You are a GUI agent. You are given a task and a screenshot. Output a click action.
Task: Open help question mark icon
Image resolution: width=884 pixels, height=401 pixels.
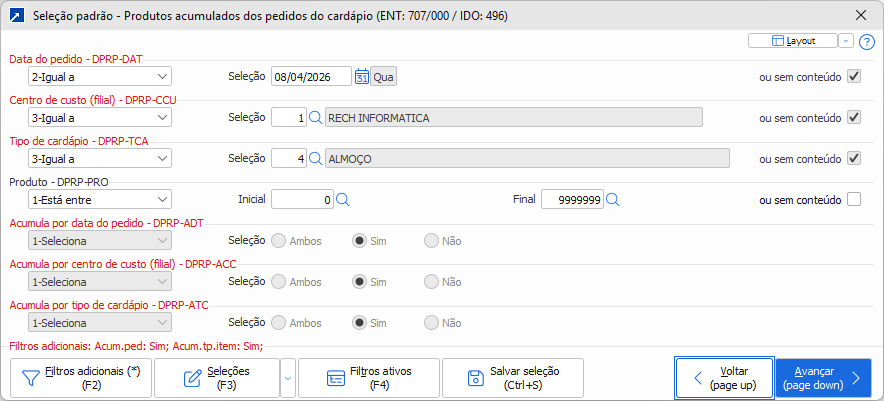(x=866, y=42)
